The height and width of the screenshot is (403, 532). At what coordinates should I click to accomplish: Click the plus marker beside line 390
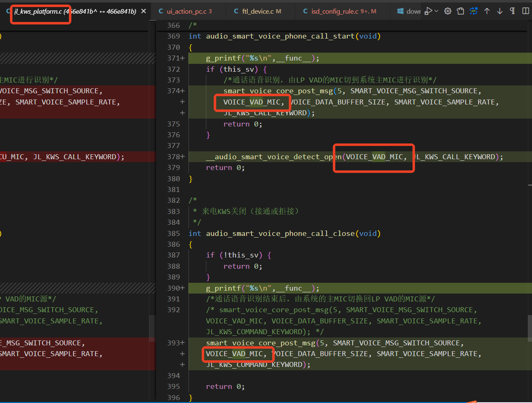[x=182, y=288]
